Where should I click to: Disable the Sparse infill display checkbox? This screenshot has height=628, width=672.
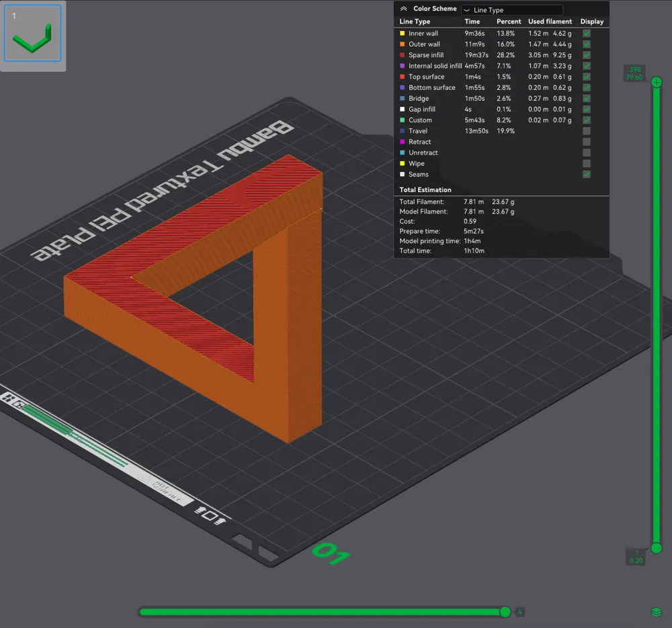586,54
